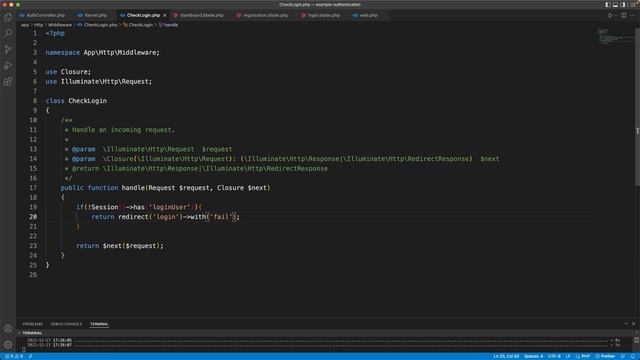
Task: Click the code minimap preview
Action: pos(616,36)
